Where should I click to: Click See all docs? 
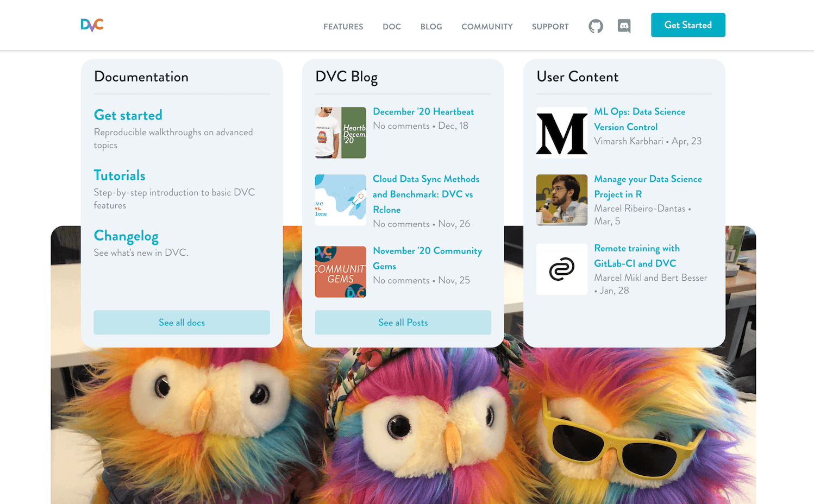tap(181, 322)
